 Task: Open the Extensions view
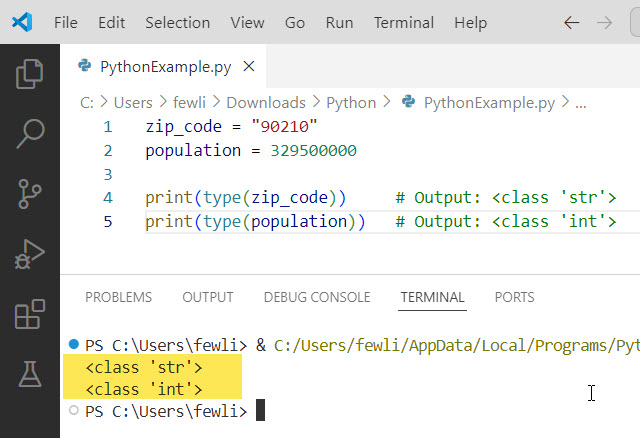[x=29, y=314]
